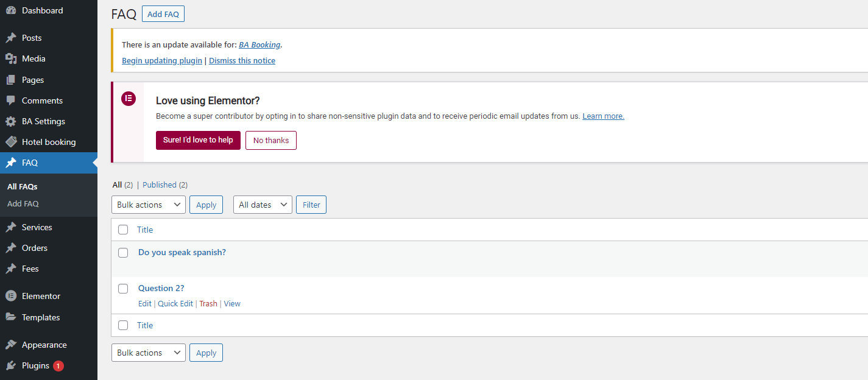The width and height of the screenshot is (868, 380).
Task: Click the Pages icon in sidebar
Action: coord(11,80)
